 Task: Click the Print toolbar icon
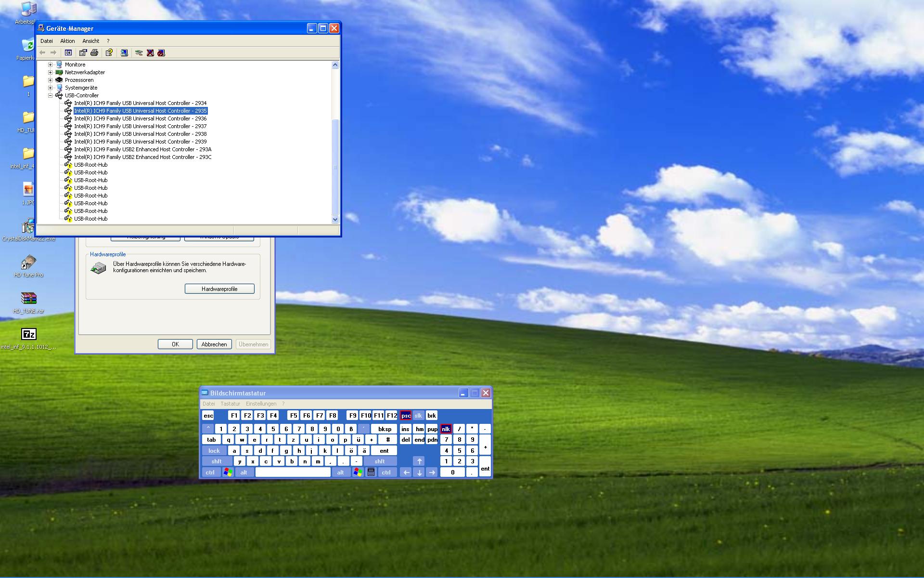coord(94,53)
